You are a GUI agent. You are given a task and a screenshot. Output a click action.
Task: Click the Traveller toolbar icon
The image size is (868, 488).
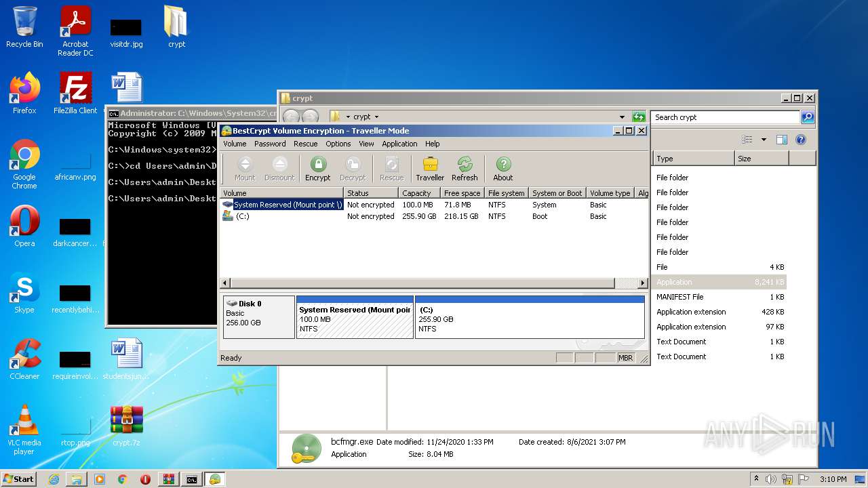coord(430,169)
